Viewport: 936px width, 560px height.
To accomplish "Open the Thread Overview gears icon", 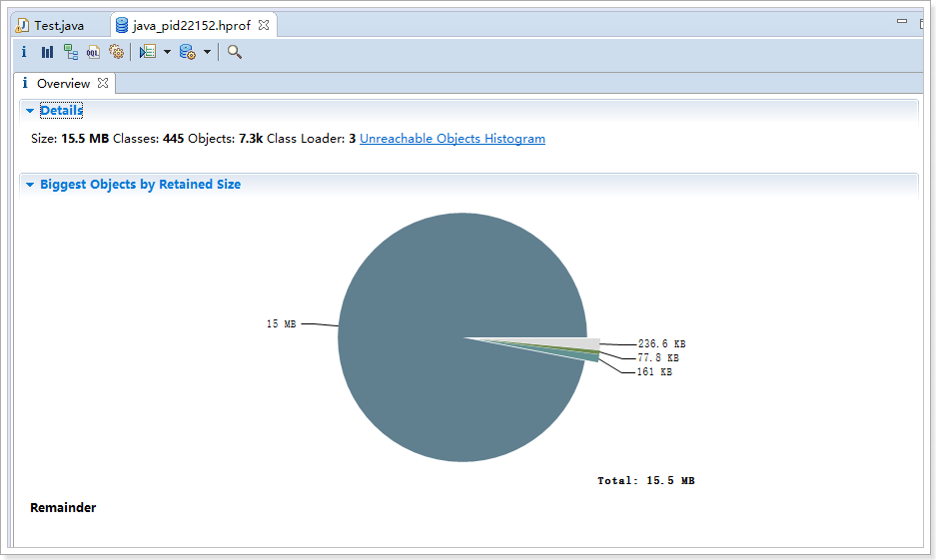I will (x=116, y=52).
